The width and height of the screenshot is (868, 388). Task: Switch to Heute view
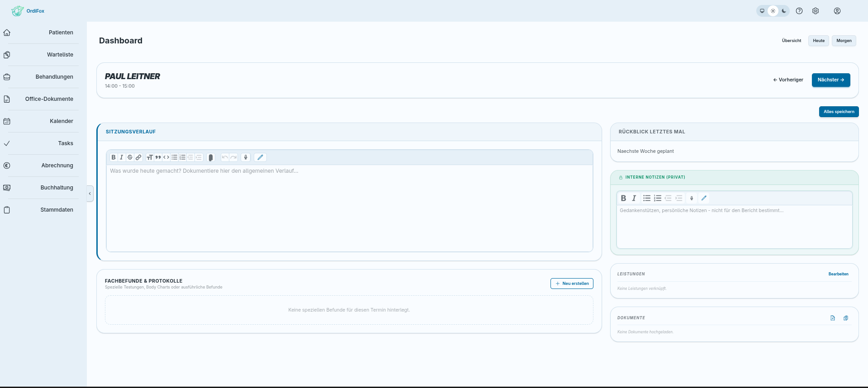coord(819,41)
